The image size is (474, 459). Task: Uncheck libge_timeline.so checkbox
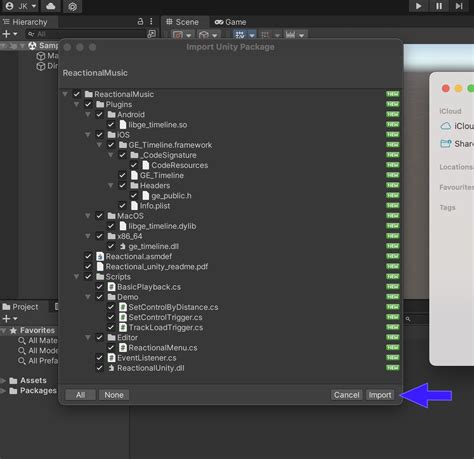pos(111,125)
